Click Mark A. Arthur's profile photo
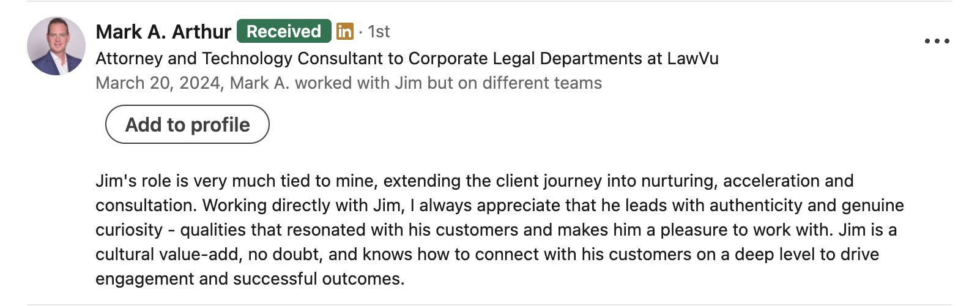Viewport: 980px width, 306px height. click(56, 46)
